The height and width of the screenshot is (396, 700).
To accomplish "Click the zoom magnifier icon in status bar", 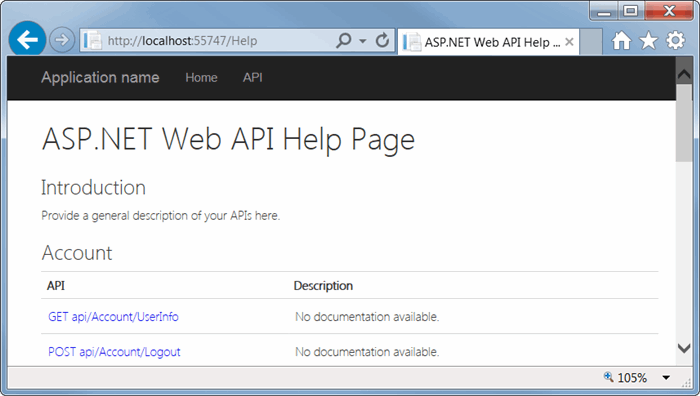I will tap(608, 377).
